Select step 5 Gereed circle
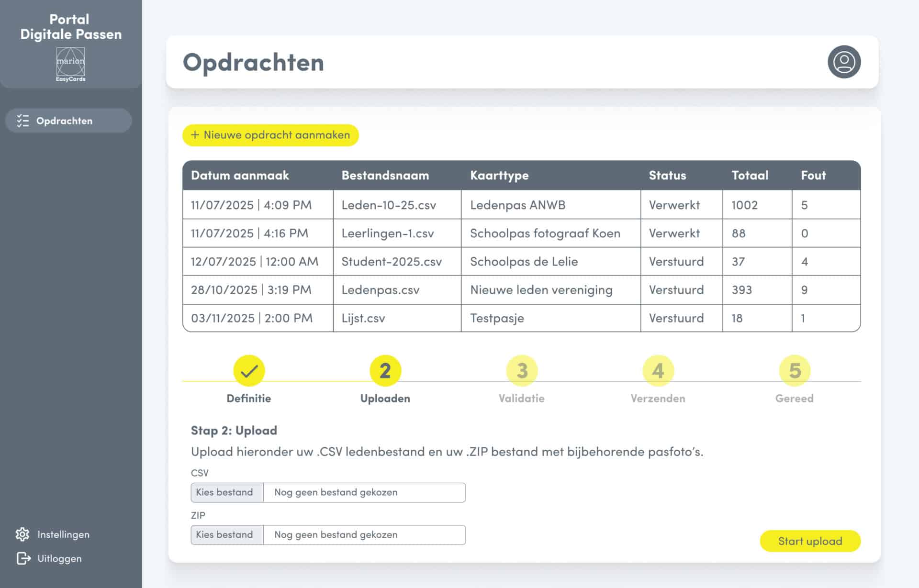The height and width of the screenshot is (588, 919). tap(795, 371)
